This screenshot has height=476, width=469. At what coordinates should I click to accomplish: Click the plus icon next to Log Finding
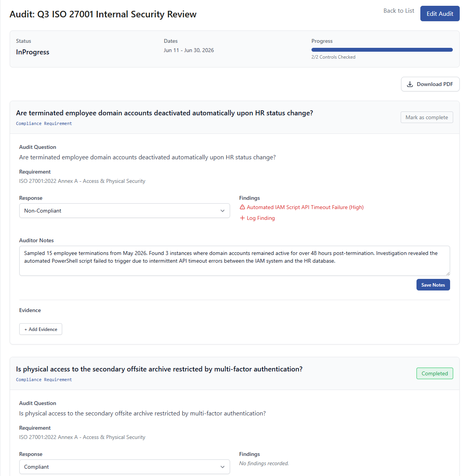(x=242, y=218)
